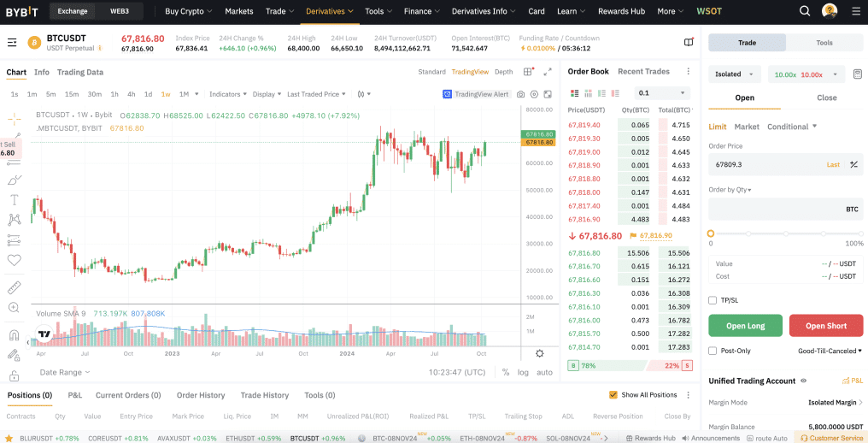This screenshot has width=868, height=443.
Task: Select the zoom in magnifier tool
Action: (14, 307)
